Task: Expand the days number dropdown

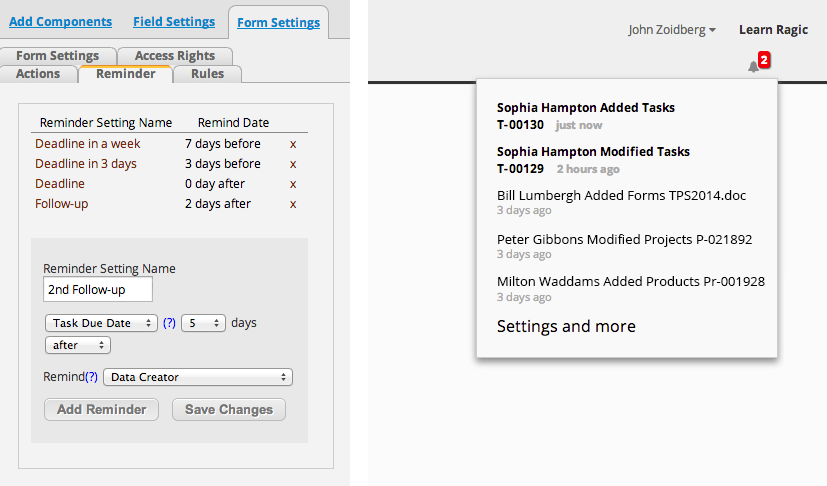Action: (x=203, y=323)
